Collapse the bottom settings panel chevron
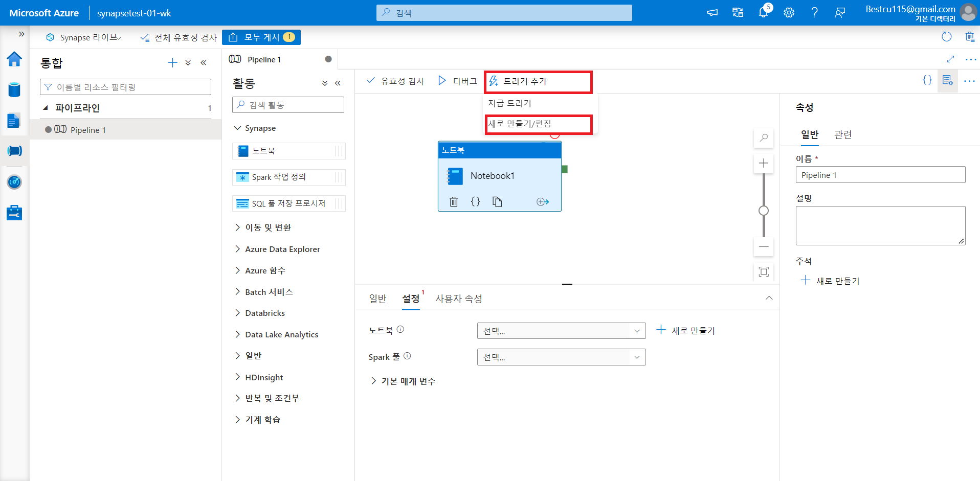The image size is (980, 481). click(769, 298)
